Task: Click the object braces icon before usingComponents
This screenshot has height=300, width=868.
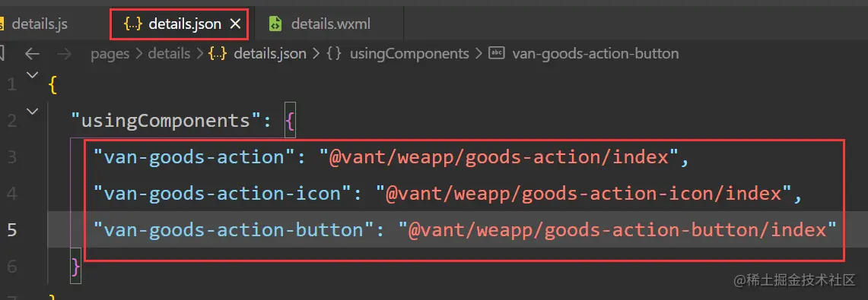Action: coord(334,54)
